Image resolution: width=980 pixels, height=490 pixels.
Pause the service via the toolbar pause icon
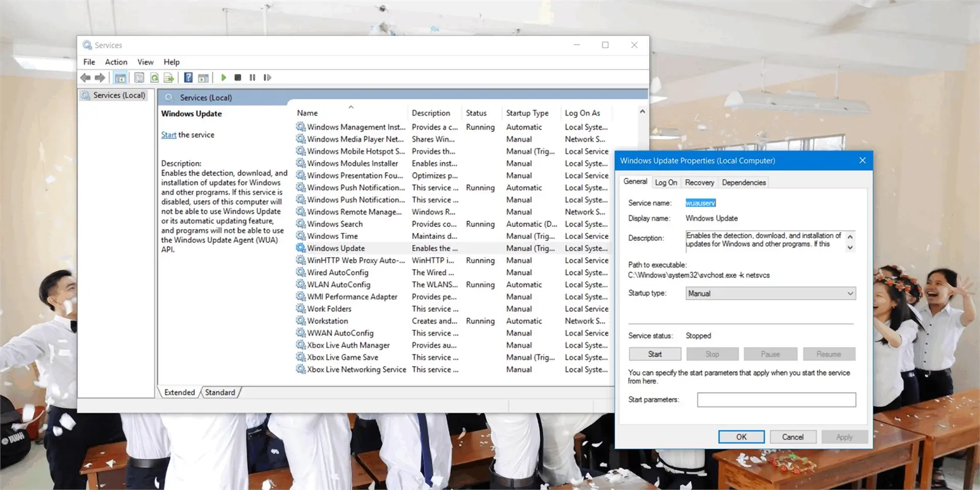click(x=252, y=78)
